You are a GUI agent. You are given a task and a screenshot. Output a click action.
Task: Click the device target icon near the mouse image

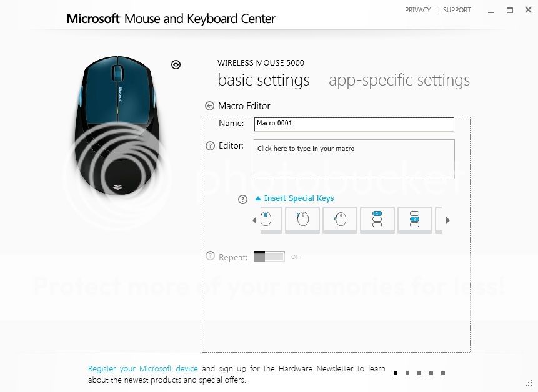176,64
